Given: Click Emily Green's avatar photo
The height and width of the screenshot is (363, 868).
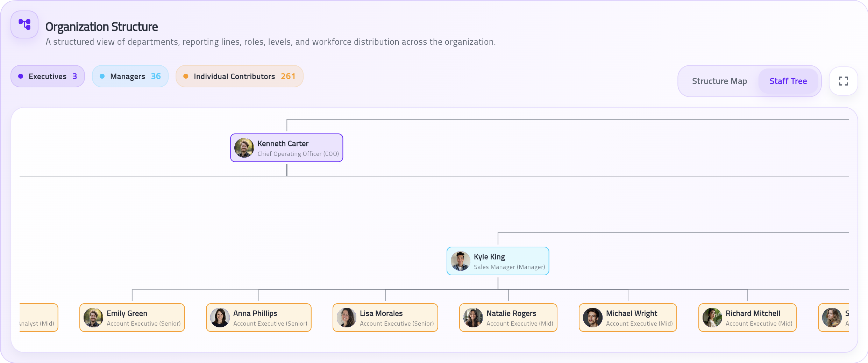Looking at the screenshot, I should (x=93, y=318).
